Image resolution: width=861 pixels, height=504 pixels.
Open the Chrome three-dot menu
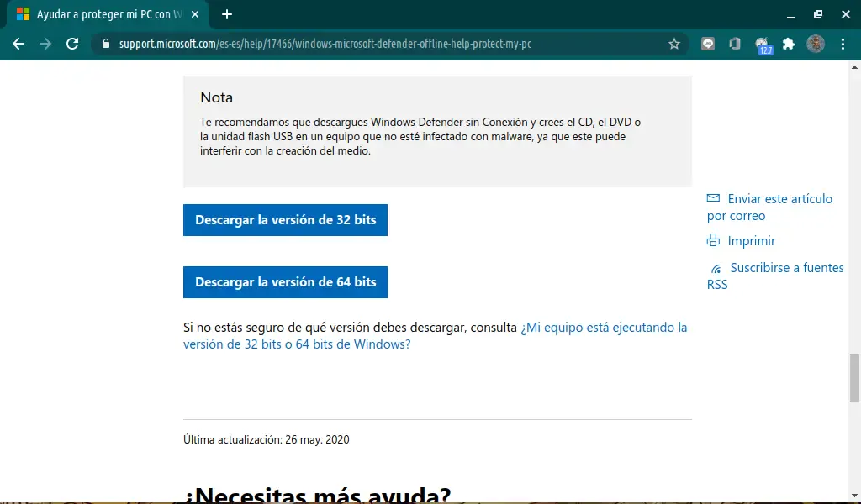[x=843, y=44]
